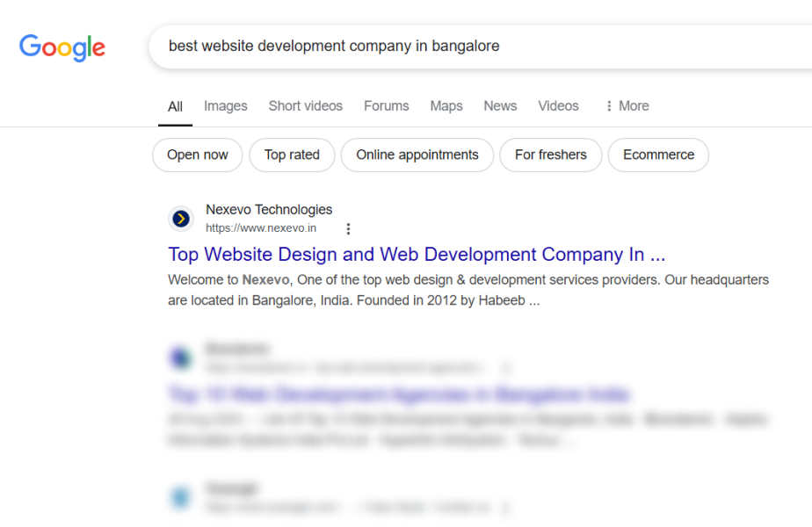Click the Nexevo Technologies favicon
The height and width of the screenshot is (527, 812).
point(181,219)
